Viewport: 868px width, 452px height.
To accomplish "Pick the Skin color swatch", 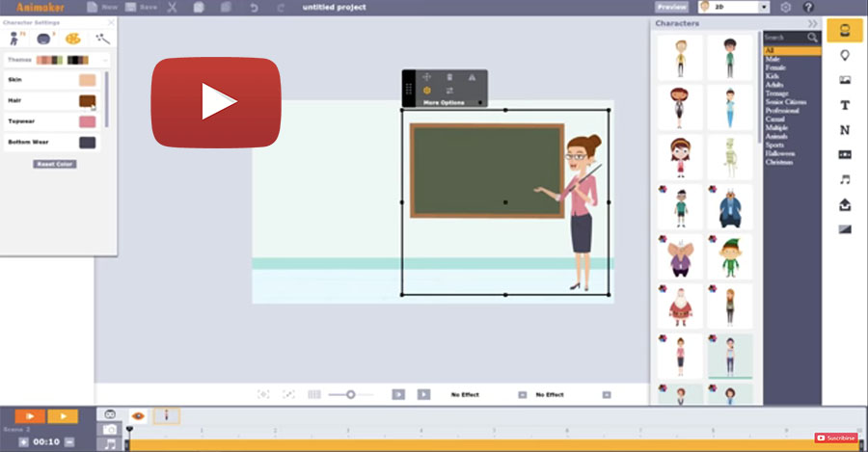I will (x=87, y=80).
